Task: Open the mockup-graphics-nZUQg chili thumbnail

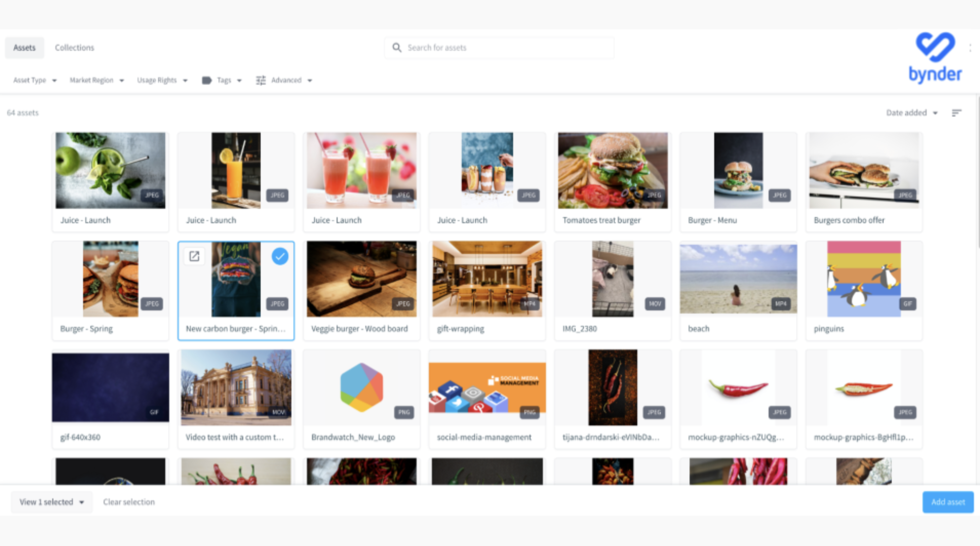Action: [738, 387]
